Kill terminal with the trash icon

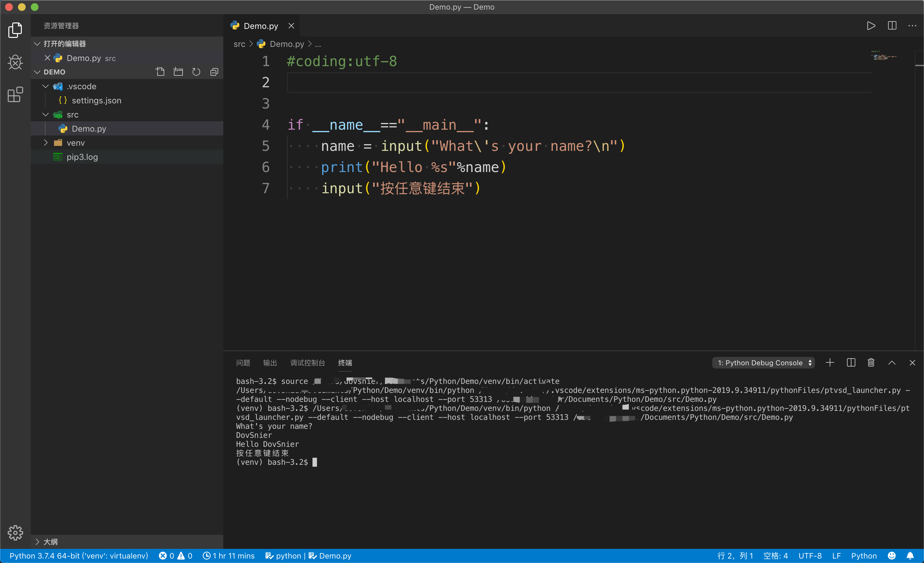(x=871, y=363)
